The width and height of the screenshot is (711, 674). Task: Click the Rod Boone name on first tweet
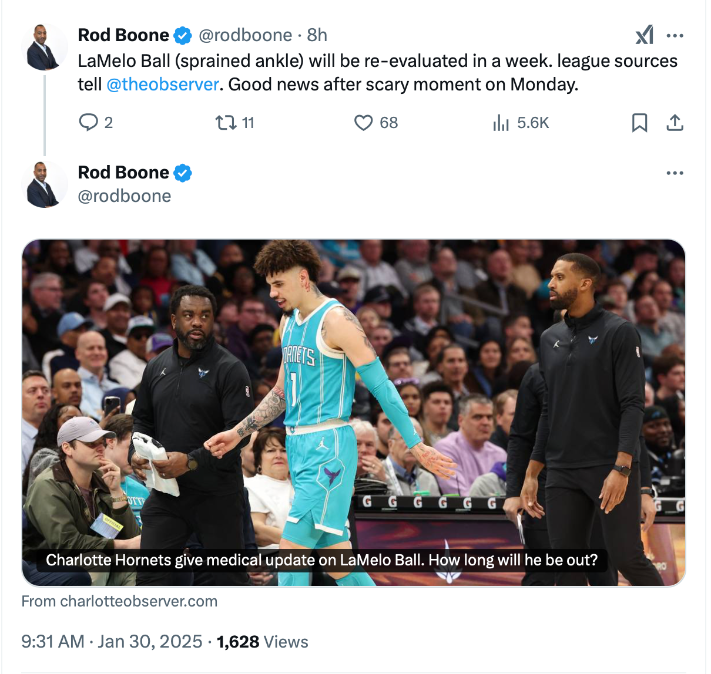123,35
